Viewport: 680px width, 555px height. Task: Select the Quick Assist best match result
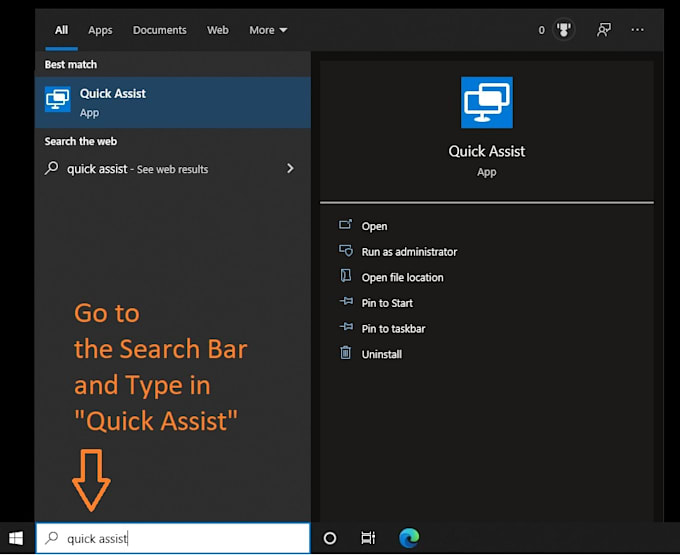[x=173, y=102]
